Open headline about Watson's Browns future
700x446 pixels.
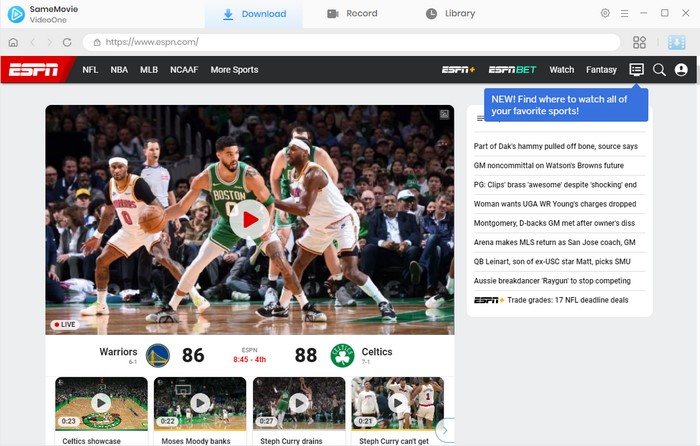click(549, 166)
